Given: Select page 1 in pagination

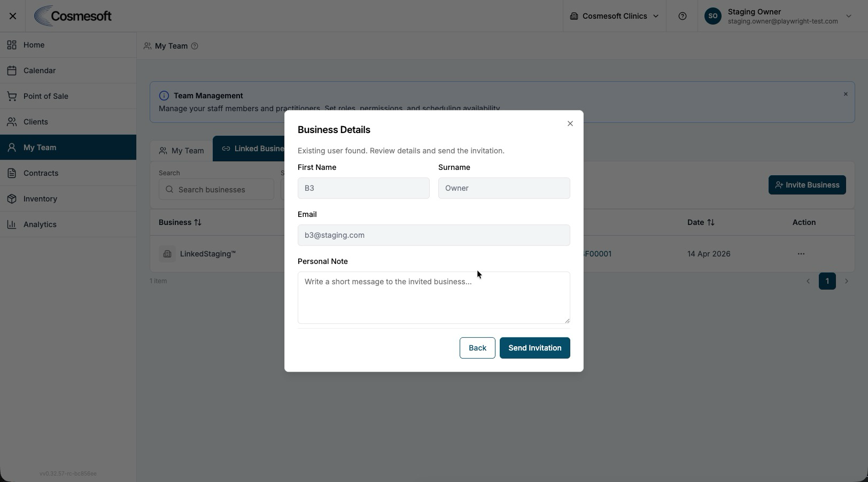Looking at the screenshot, I should [x=827, y=281].
